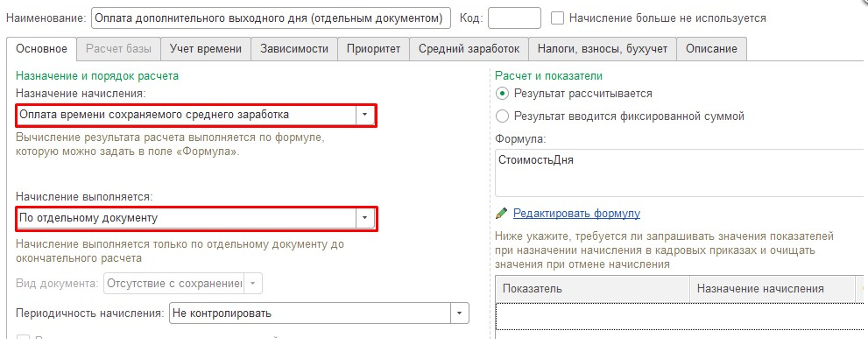This screenshot has height=345, width=868.
Task: Click the pencil icon beside Редактировать формулу
Action: pyautogui.click(x=501, y=213)
